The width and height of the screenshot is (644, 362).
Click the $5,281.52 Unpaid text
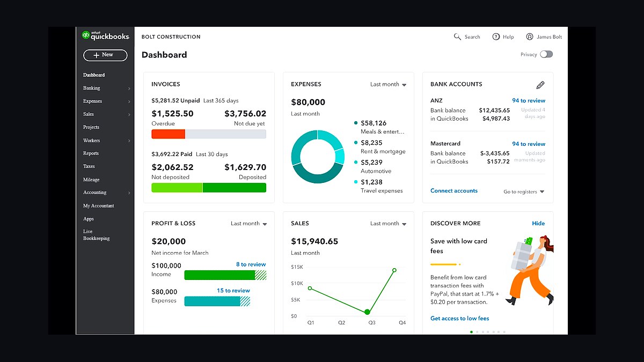click(175, 100)
